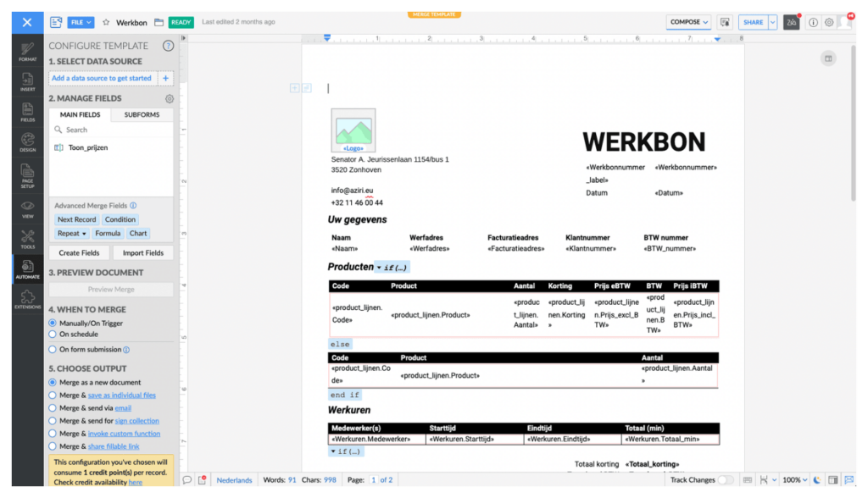Select the Automate sidebar tool

coord(28,269)
